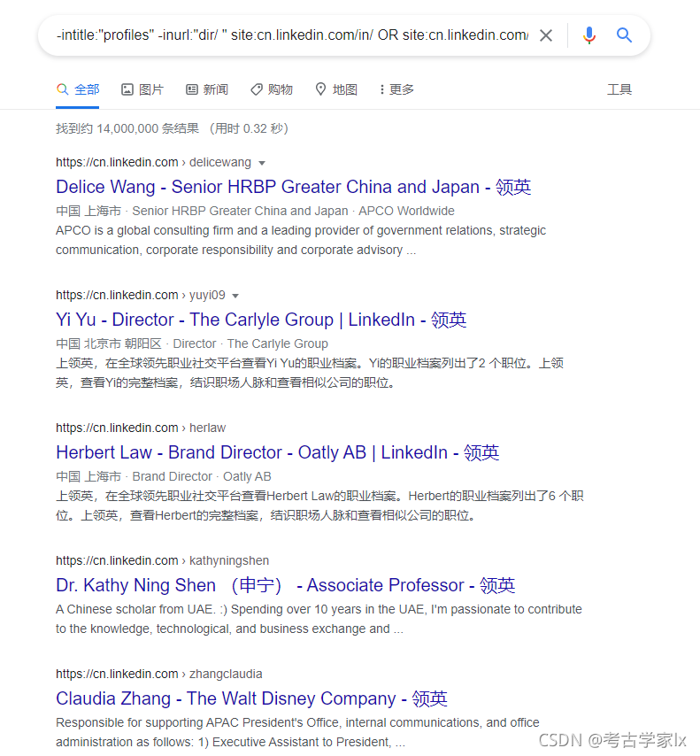Screen dimensions: 700x756
Task: Click the cn.linkedin.com › delicewang URL
Action: coord(153,163)
